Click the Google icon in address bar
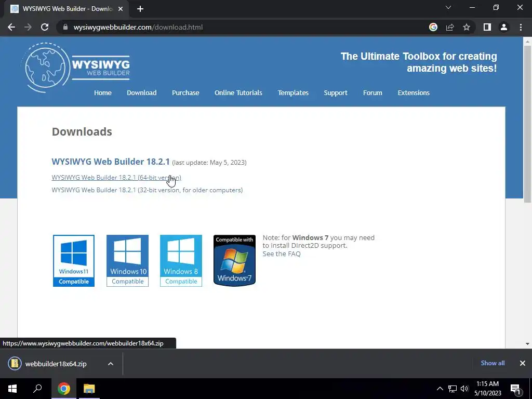 coord(433,27)
